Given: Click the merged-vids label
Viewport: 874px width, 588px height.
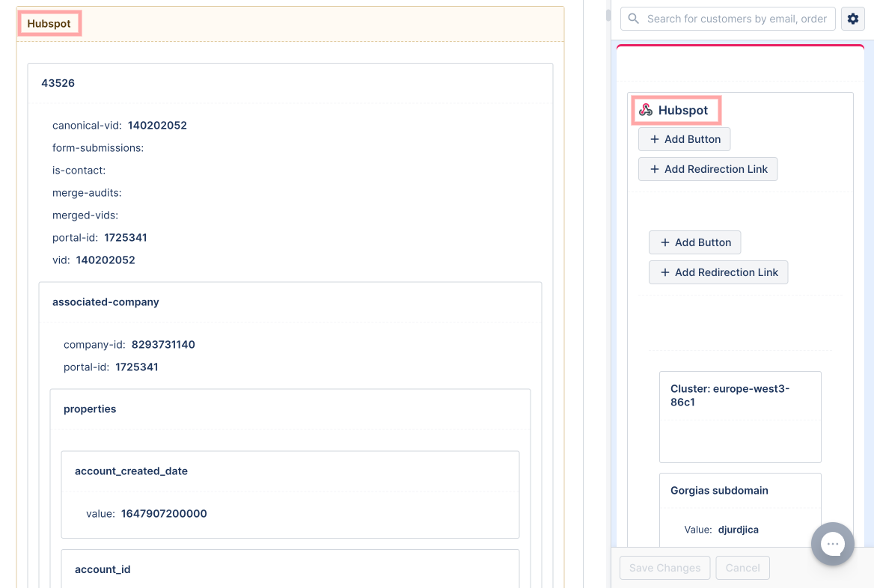Looking at the screenshot, I should pos(85,215).
